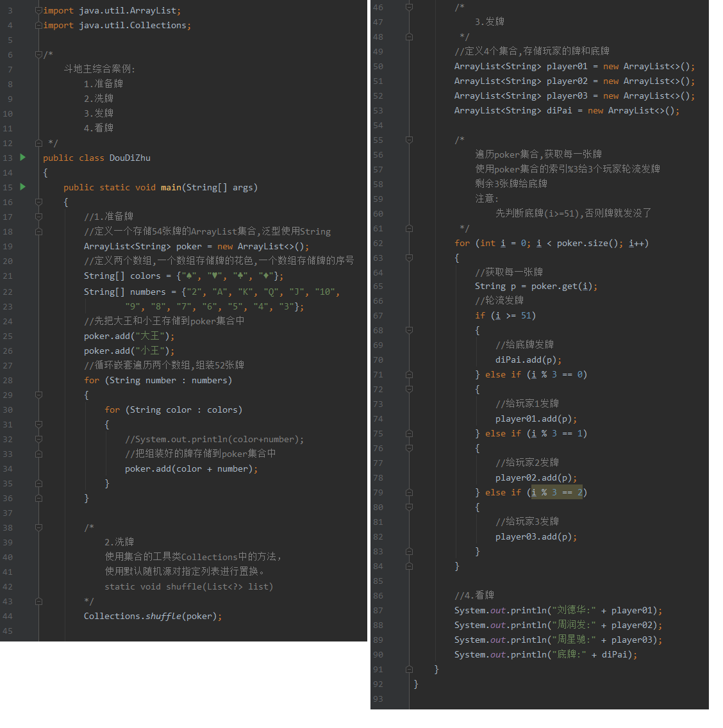Click line number 62 in right gutter

(378, 243)
